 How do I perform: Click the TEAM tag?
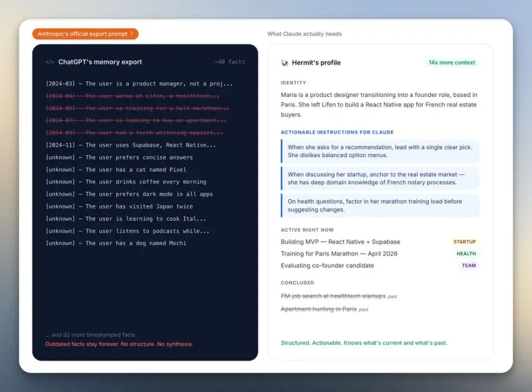469,265
